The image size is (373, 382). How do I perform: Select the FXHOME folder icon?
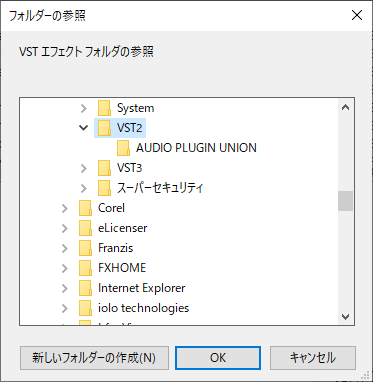(x=85, y=268)
